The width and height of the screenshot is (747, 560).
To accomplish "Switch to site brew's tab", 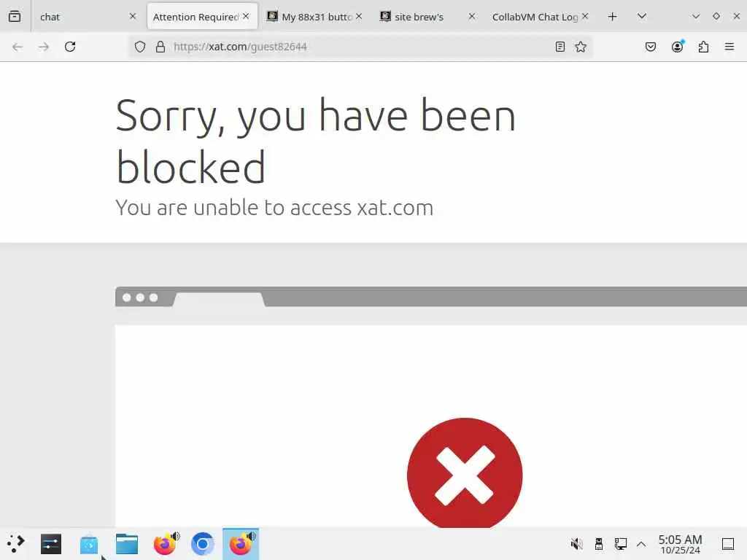I will 427,17.
